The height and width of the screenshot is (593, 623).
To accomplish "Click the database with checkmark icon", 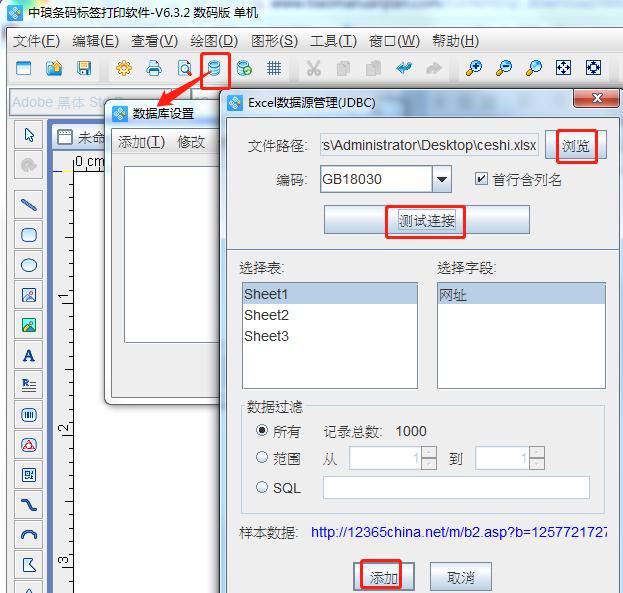I will pos(244,68).
